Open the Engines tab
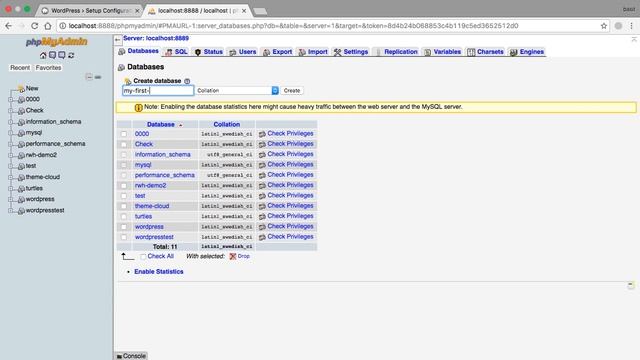The image size is (640, 360). point(527,52)
